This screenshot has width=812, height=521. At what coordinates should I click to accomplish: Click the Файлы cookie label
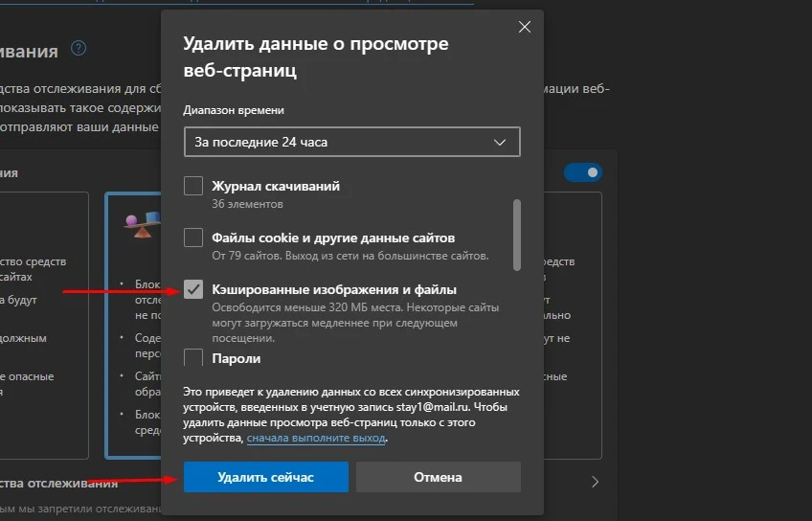pos(256,238)
